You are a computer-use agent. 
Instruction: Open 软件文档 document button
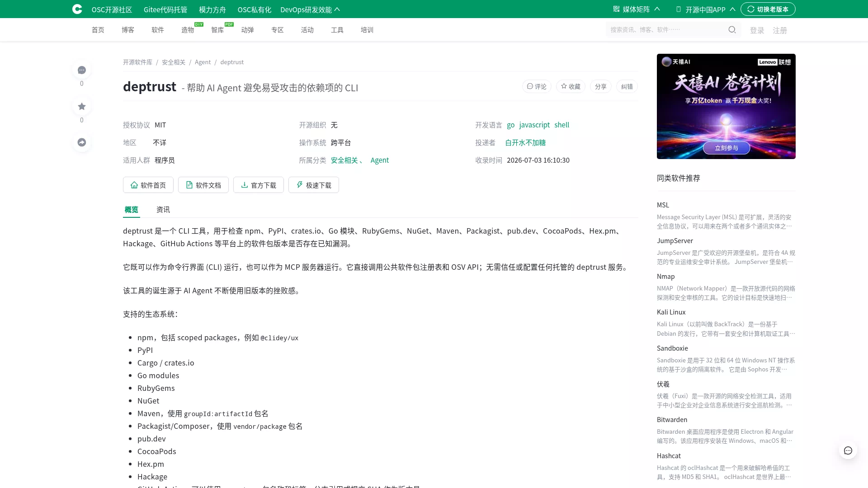203,185
